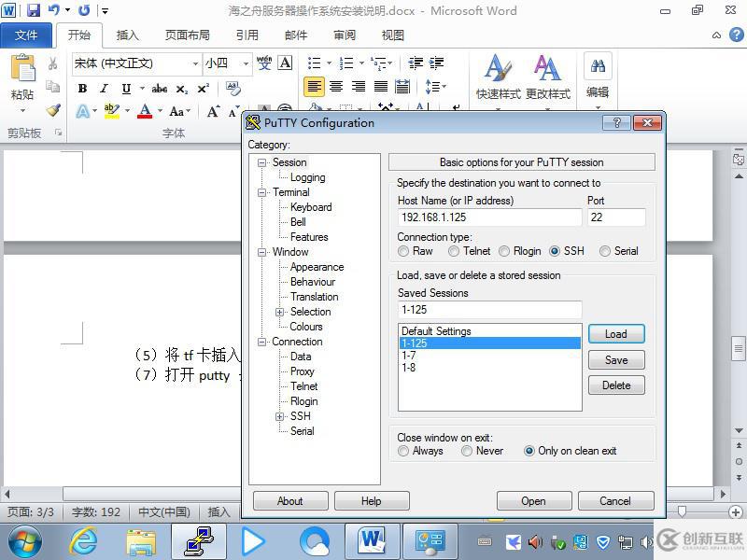Apply Underline formatting in Word
The width and height of the screenshot is (747, 560).
point(126,89)
